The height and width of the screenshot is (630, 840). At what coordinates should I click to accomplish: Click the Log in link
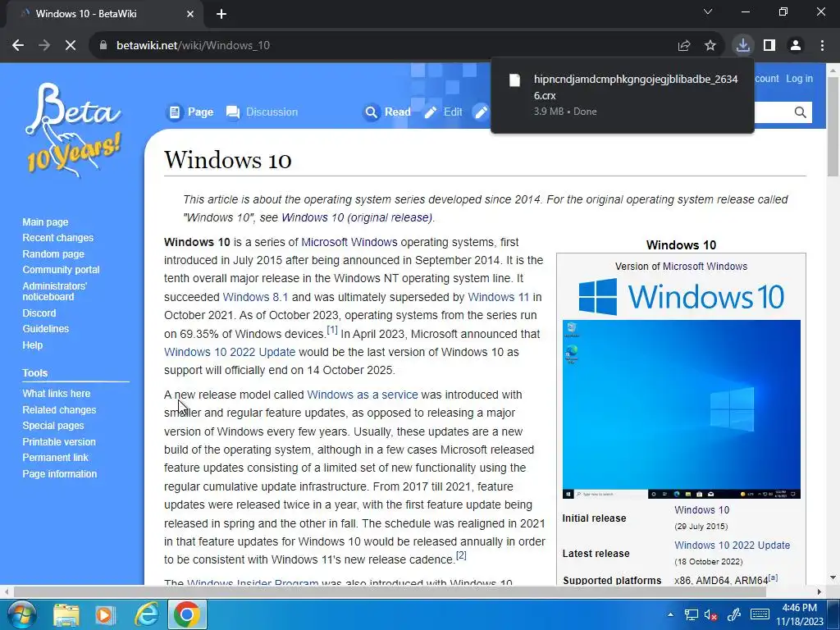pos(799,78)
